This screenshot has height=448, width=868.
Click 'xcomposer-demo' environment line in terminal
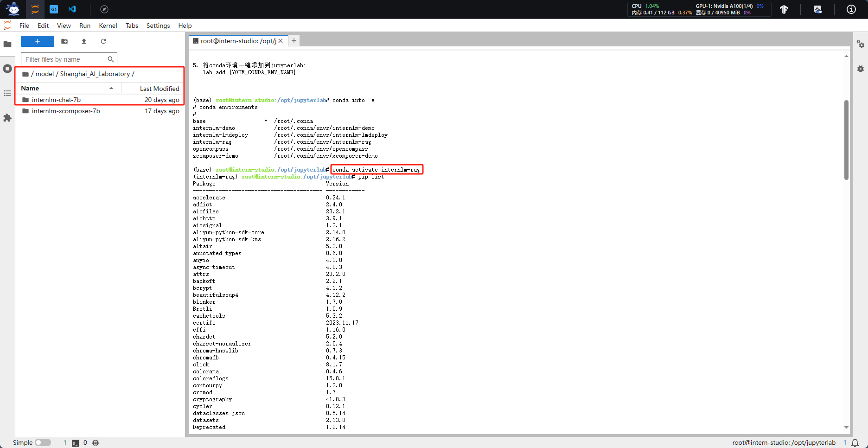[x=285, y=156]
